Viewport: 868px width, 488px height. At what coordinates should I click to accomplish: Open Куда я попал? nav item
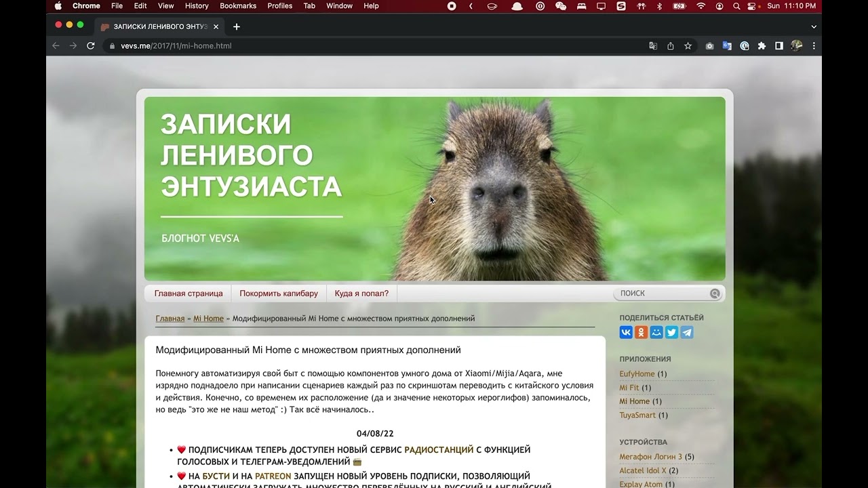(x=361, y=293)
